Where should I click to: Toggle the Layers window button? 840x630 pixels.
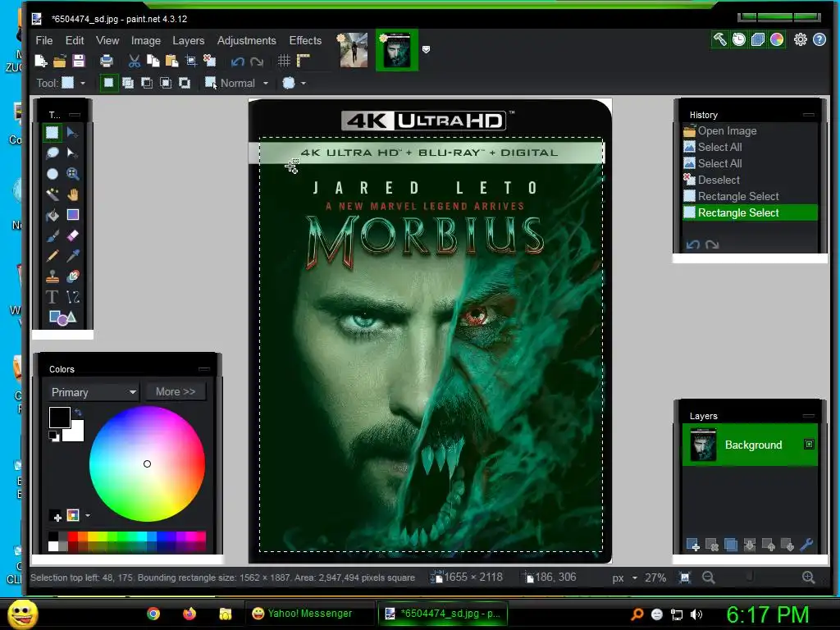click(757, 39)
